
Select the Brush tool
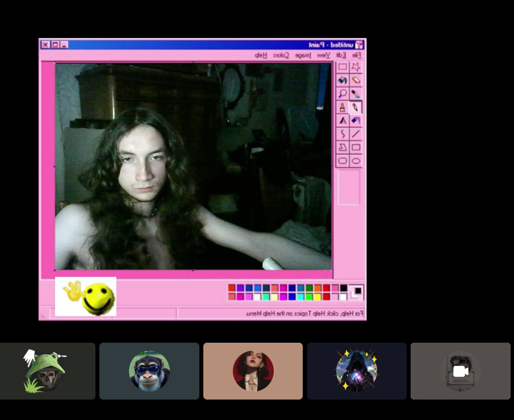[342, 107]
